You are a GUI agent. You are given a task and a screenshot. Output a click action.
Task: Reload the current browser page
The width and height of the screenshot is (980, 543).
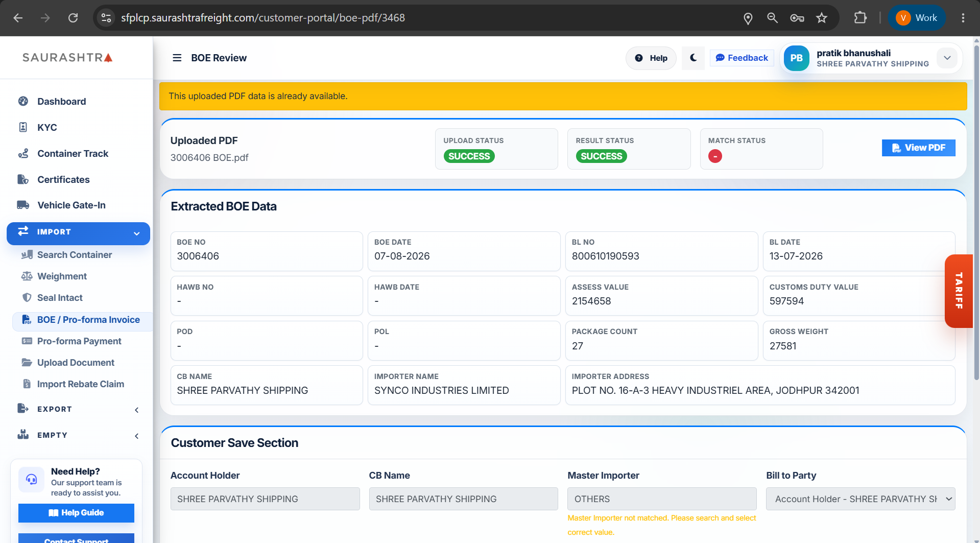[73, 18]
